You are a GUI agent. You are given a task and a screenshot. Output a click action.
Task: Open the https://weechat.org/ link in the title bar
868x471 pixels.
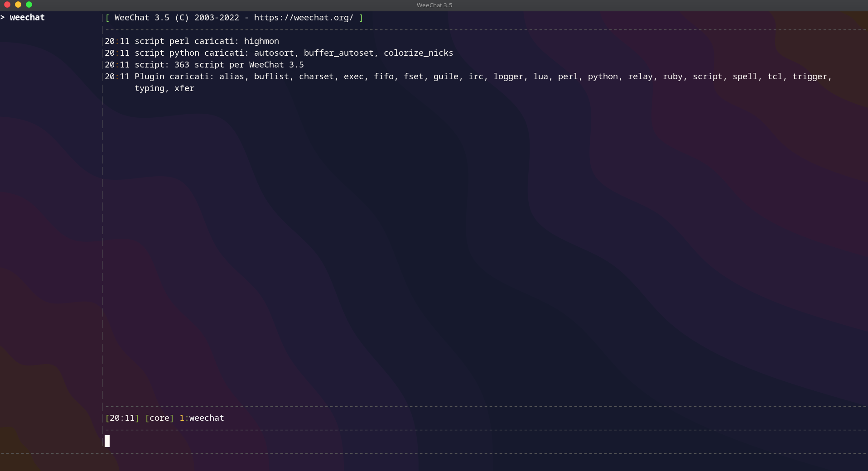304,18
